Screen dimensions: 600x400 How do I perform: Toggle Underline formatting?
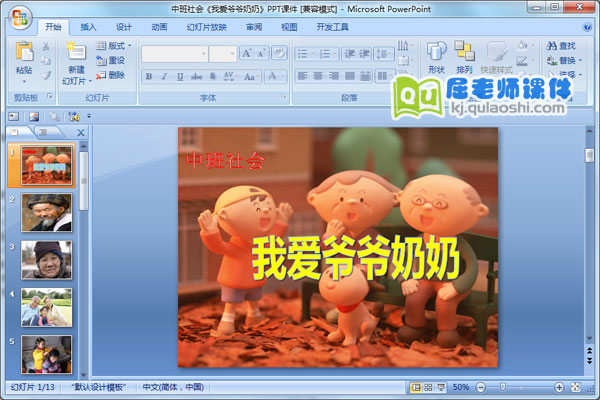(x=180, y=77)
